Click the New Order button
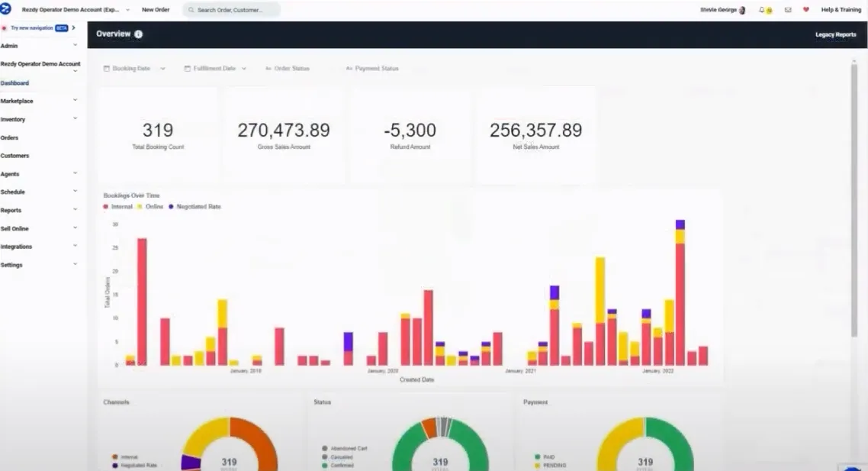The width and height of the screenshot is (868, 471). 156,10
